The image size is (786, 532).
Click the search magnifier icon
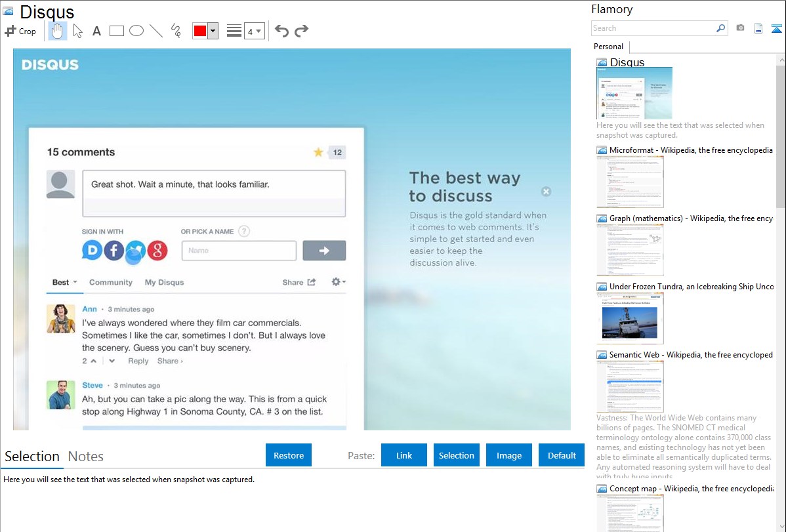click(x=721, y=28)
